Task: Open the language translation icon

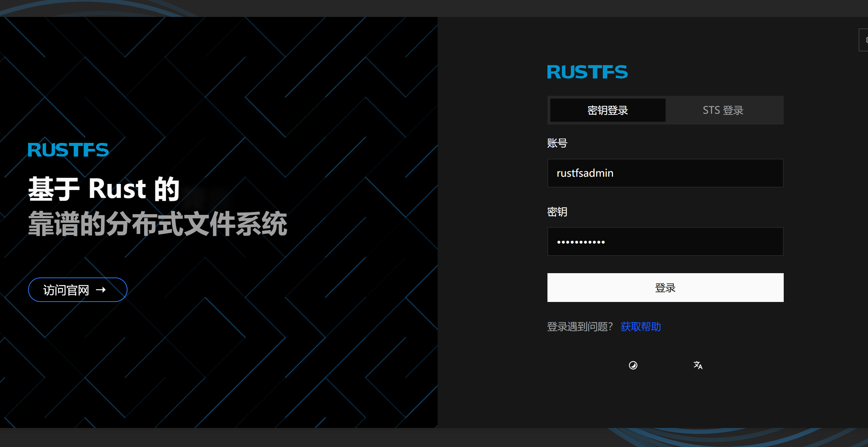Action: (x=698, y=365)
